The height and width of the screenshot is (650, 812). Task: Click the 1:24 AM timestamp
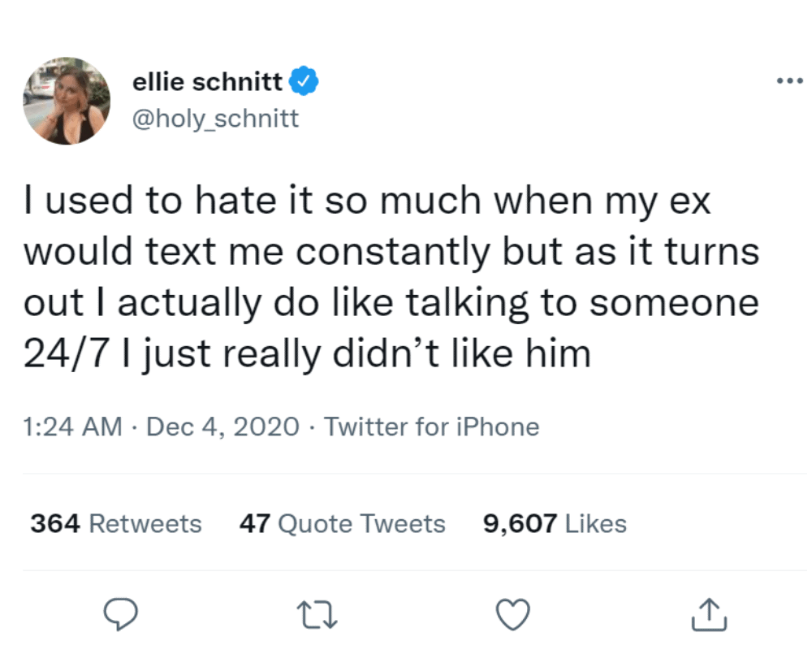click(x=73, y=427)
